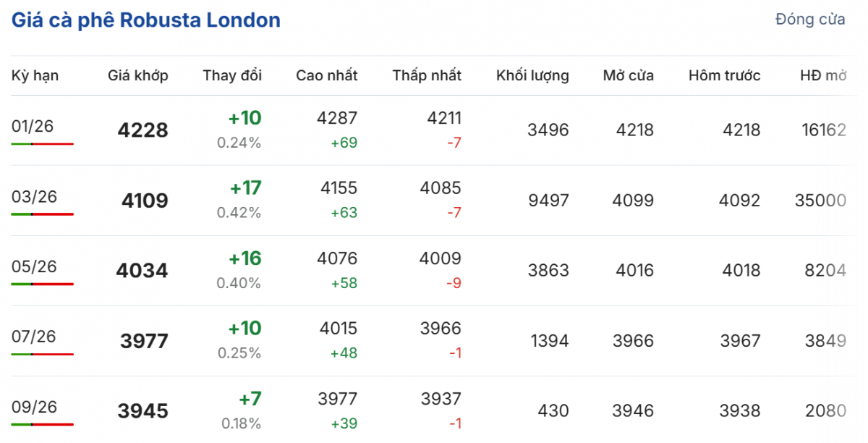
Task: Click the green-red range bar under 01/26
Action: coord(42,144)
